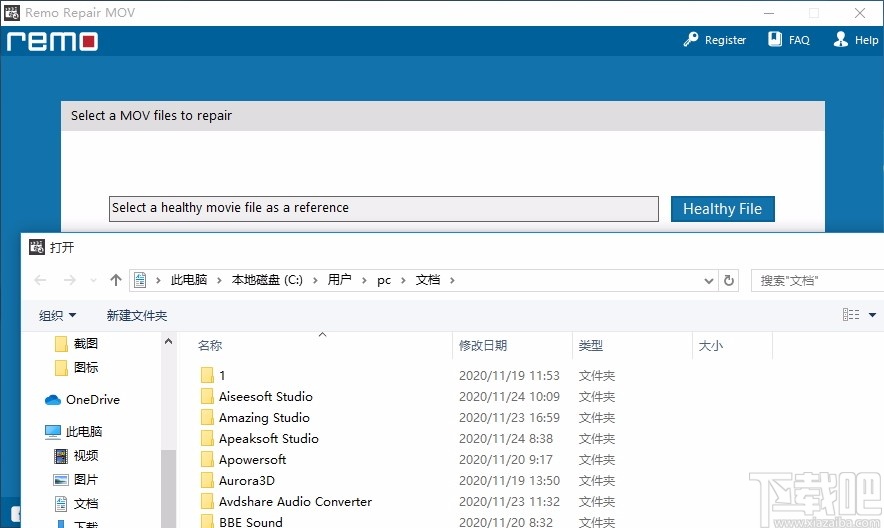Click the Register key icon
Image resolution: width=884 pixels, height=528 pixels.
coord(691,39)
